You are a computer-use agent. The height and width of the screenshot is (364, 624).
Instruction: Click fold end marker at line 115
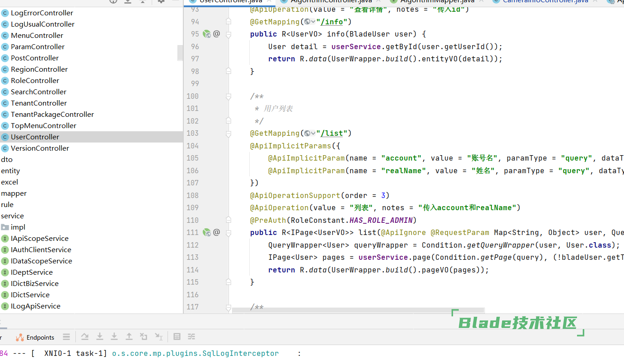pos(228,281)
